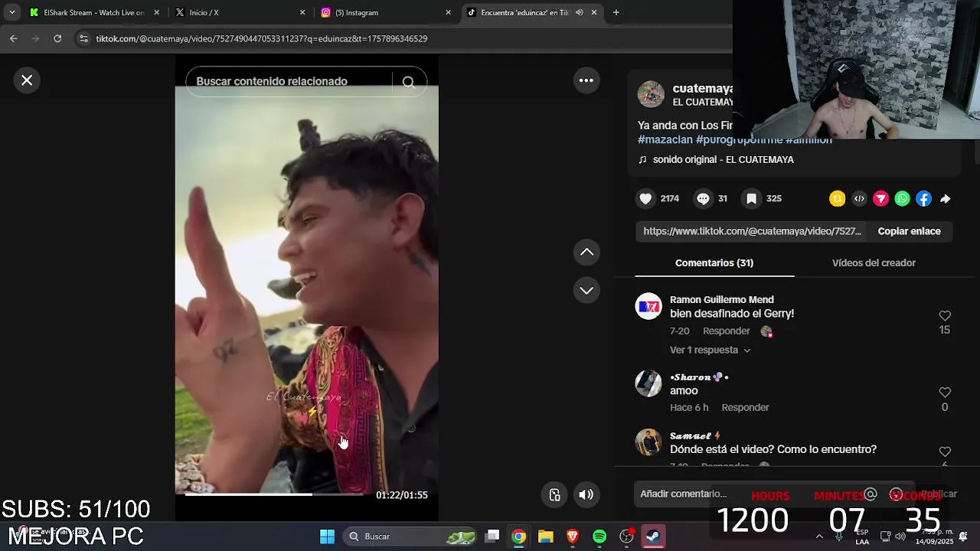This screenshot has height=551, width=980.
Task: Insert mention with @ icon in comment box
Action: (871, 494)
